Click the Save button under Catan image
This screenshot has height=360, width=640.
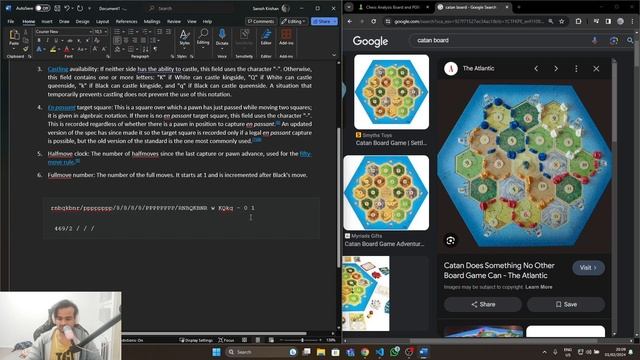[566, 304]
